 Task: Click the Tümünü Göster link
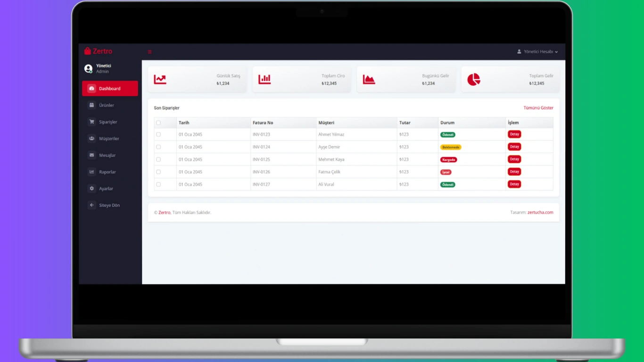538,108
